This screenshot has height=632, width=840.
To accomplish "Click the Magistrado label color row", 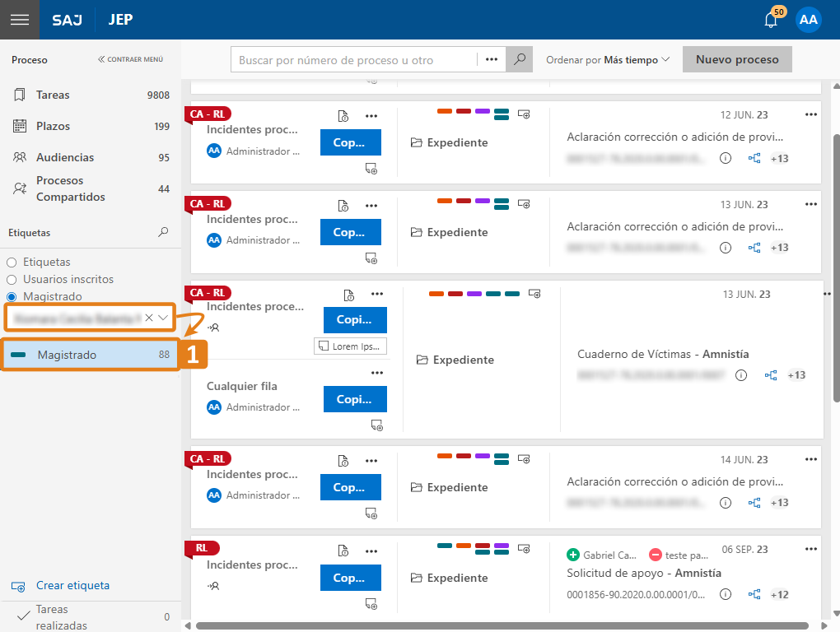I will [91, 355].
